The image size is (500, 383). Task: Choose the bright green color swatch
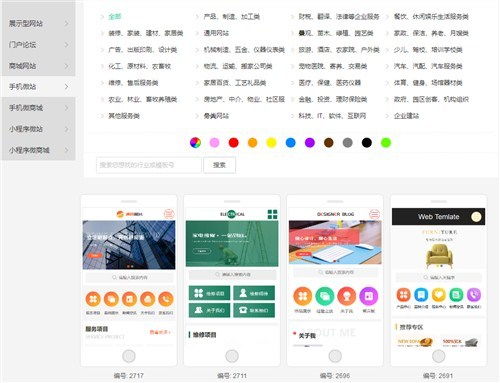point(386,143)
